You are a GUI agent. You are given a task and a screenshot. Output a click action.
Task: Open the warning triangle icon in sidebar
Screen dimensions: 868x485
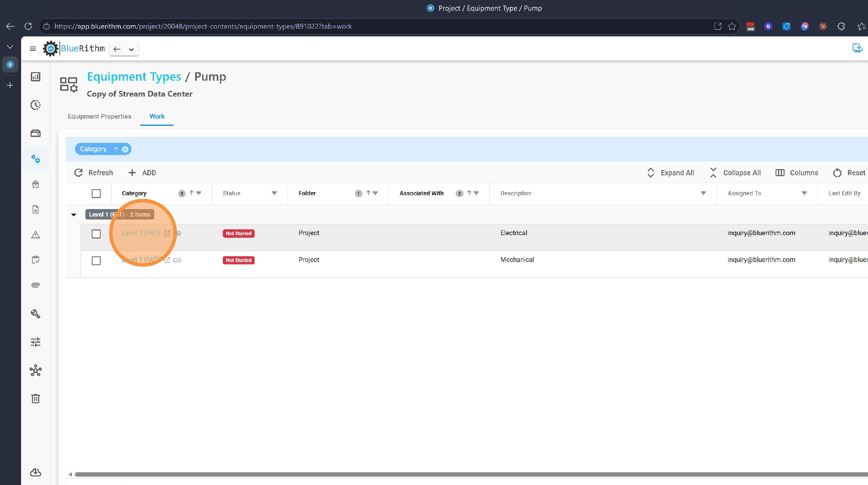35,235
